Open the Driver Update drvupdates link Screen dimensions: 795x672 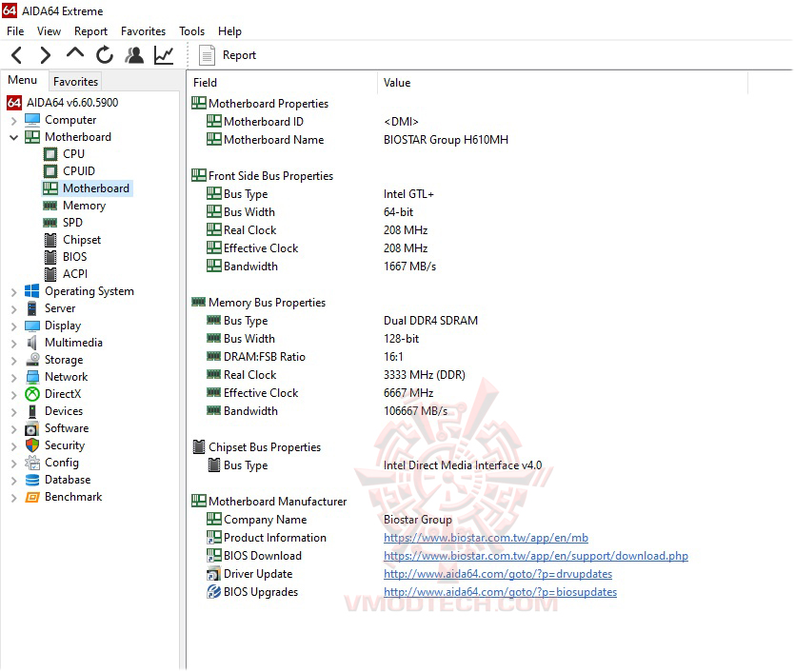click(498, 574)
